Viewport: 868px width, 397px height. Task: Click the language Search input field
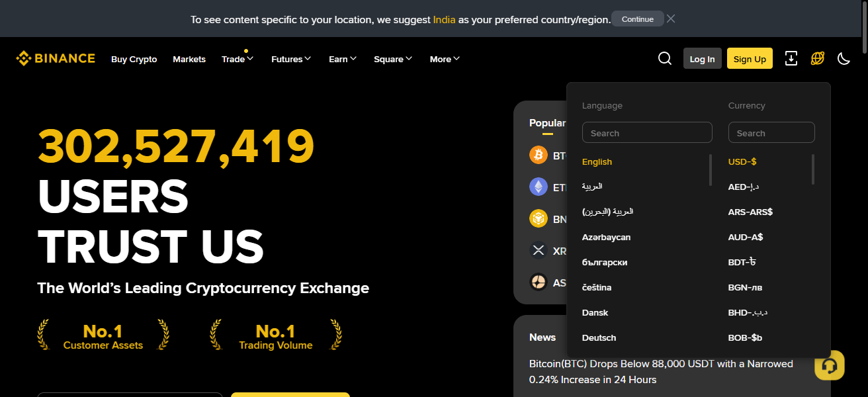tap(647, 132)
